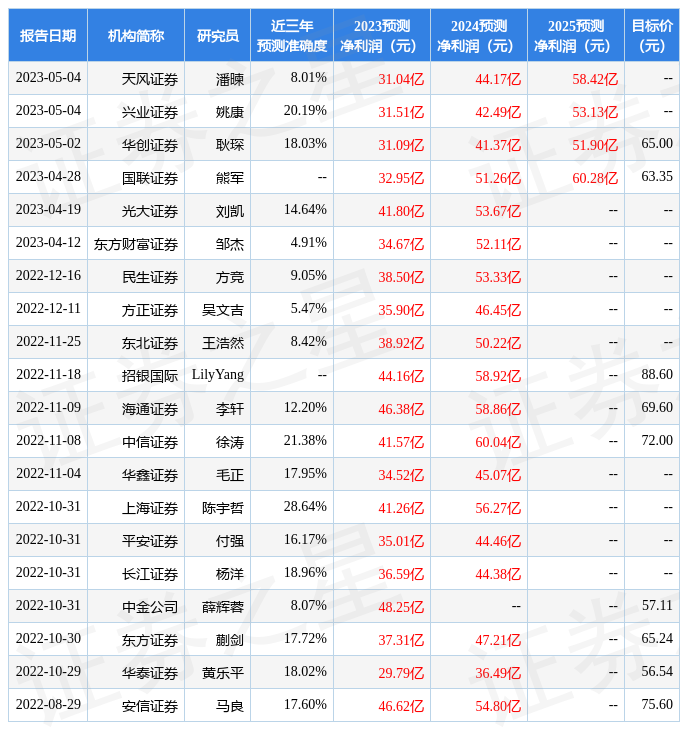Click 2025 profit forecast 51.90亿
The width and height of the screenshot is (680, 730).
click(595, 145)
